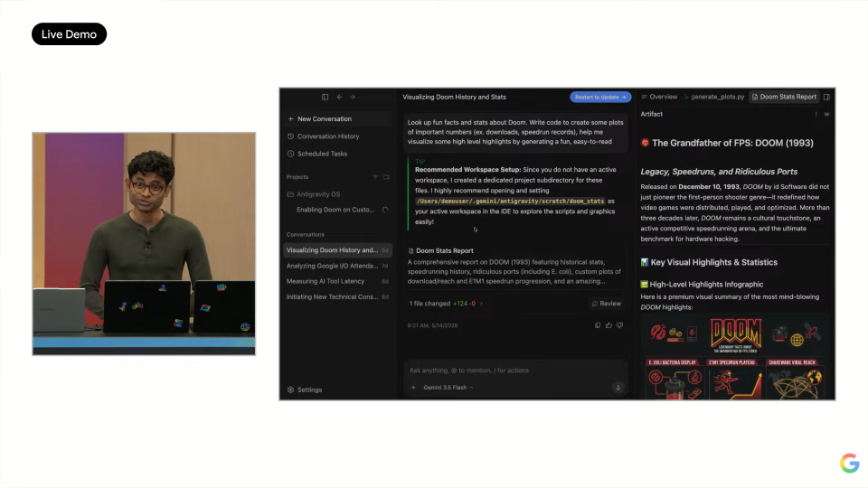Start a New Conversation

coord(338,119)
